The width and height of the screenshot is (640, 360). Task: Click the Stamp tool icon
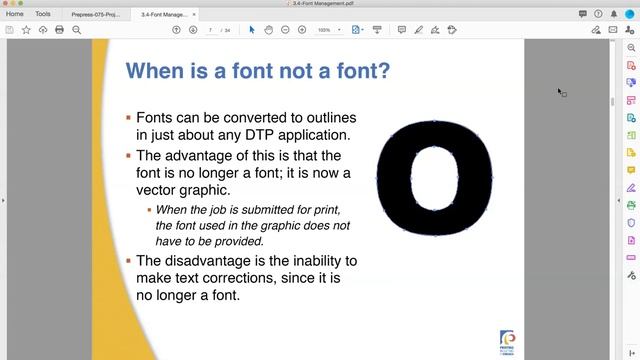[452, 30]
